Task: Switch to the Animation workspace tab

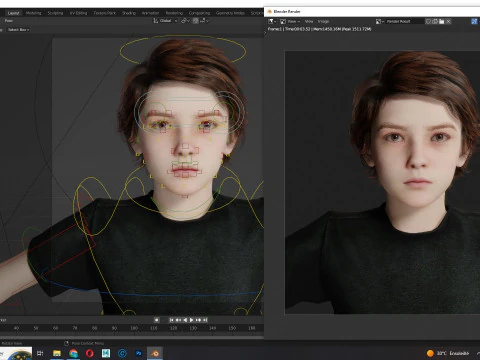Action: (x=150, y=13)
